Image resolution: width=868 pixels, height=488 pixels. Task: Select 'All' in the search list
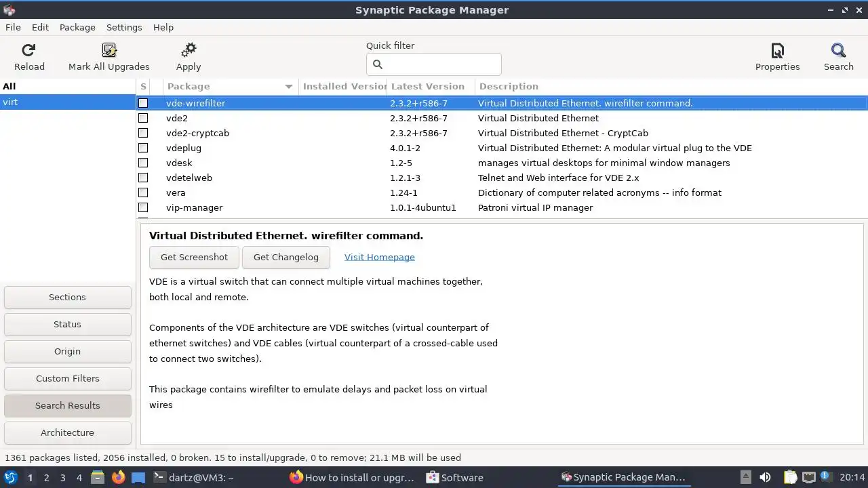coord(68,86)
